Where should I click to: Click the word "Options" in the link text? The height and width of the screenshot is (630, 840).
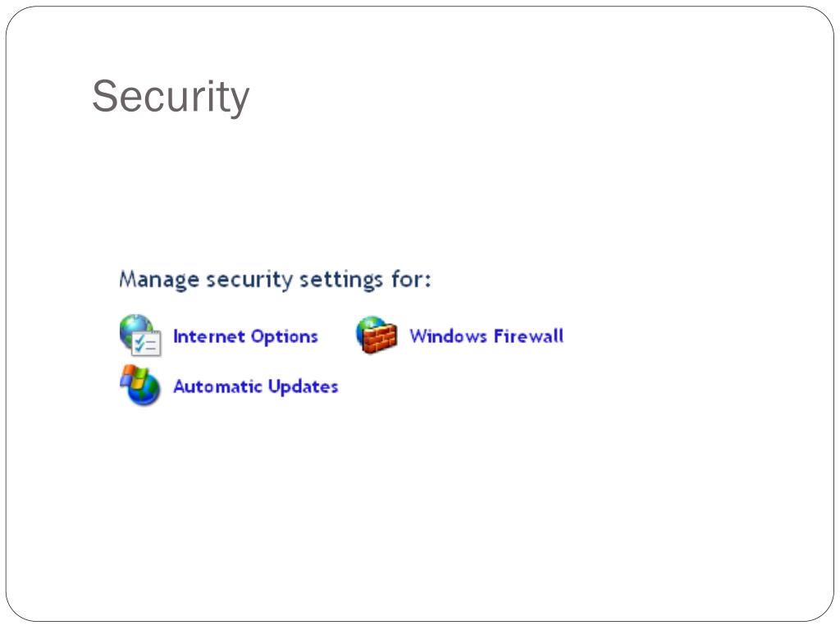pos(284,336)
